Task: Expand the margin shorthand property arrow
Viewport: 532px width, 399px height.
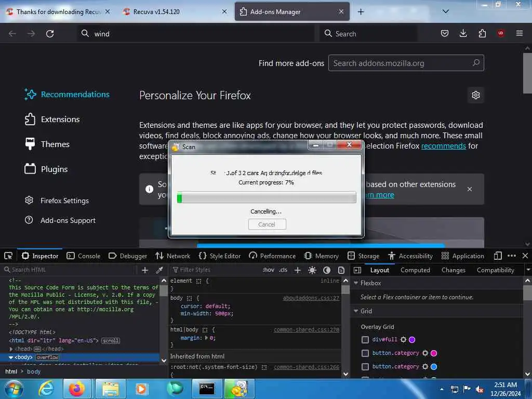Action: click(206, 338)
